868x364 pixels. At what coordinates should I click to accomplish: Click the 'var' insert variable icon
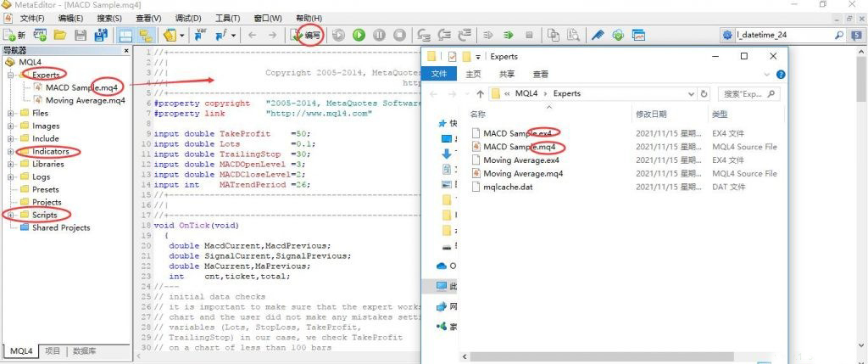(200, 35)
